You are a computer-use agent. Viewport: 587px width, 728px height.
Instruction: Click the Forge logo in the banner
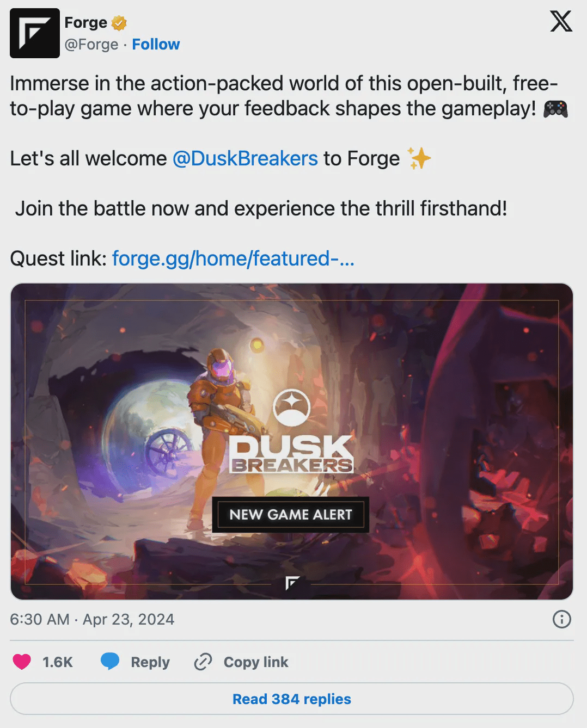tap(292, 583)
